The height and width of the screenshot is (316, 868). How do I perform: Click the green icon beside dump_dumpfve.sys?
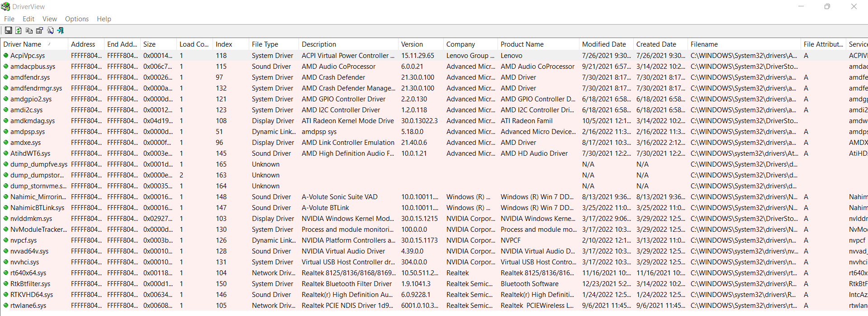coord(6,164)
